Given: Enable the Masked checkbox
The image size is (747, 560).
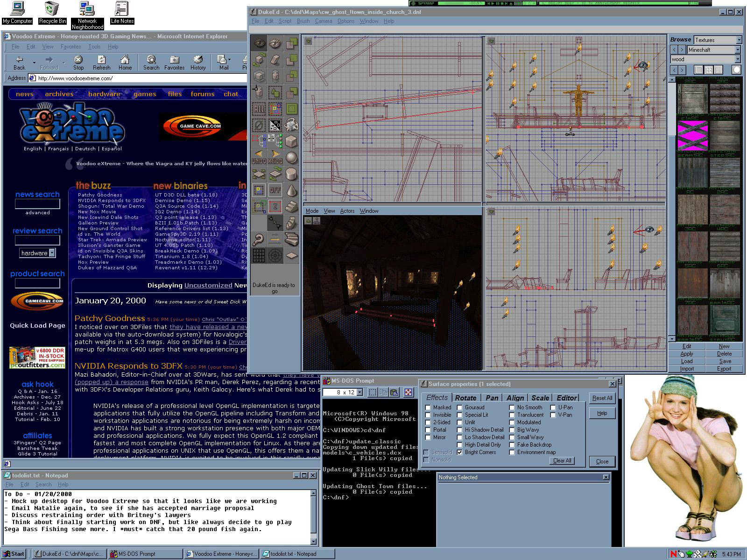Looking at the screenshot, I should (428, 407).
